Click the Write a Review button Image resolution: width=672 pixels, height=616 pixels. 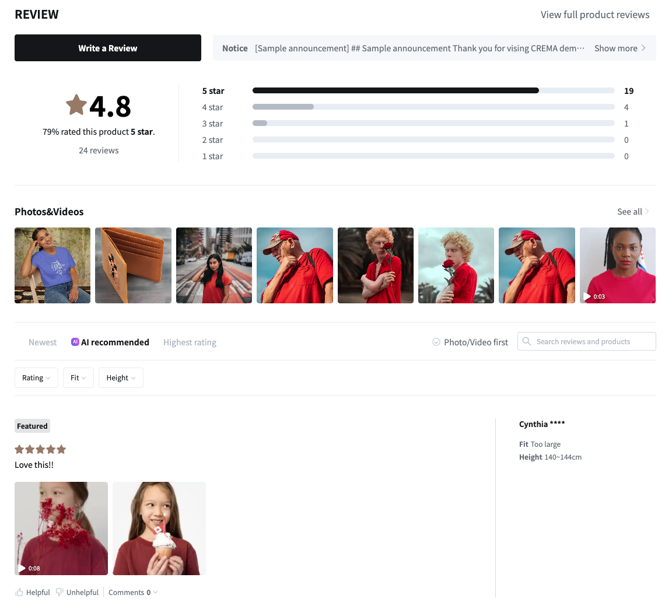pos(108,48)
